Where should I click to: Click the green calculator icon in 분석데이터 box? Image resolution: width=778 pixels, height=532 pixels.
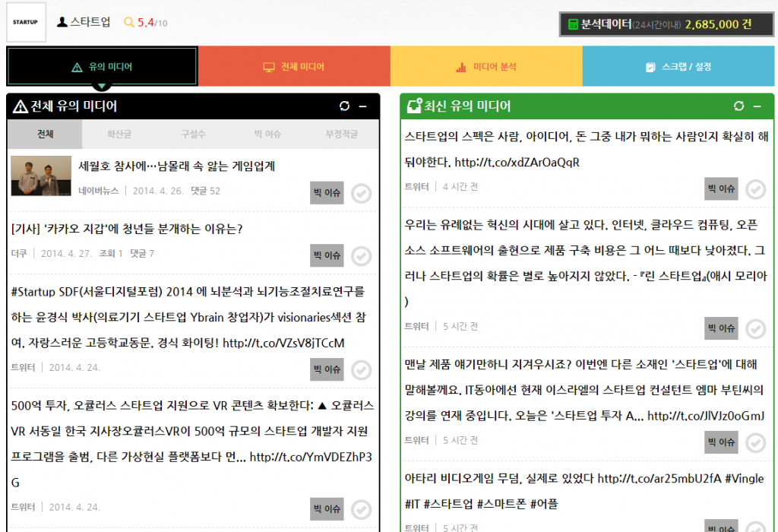pyautogui.click(x=573, y=24)
